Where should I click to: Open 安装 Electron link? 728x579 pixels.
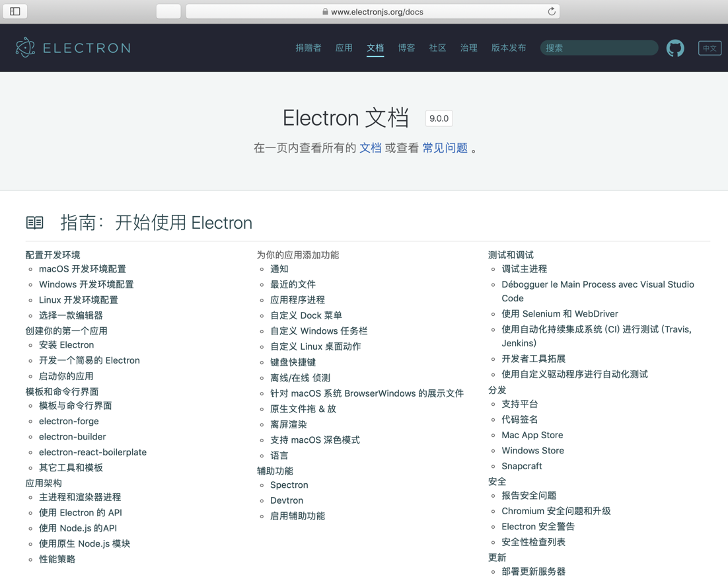67,345
